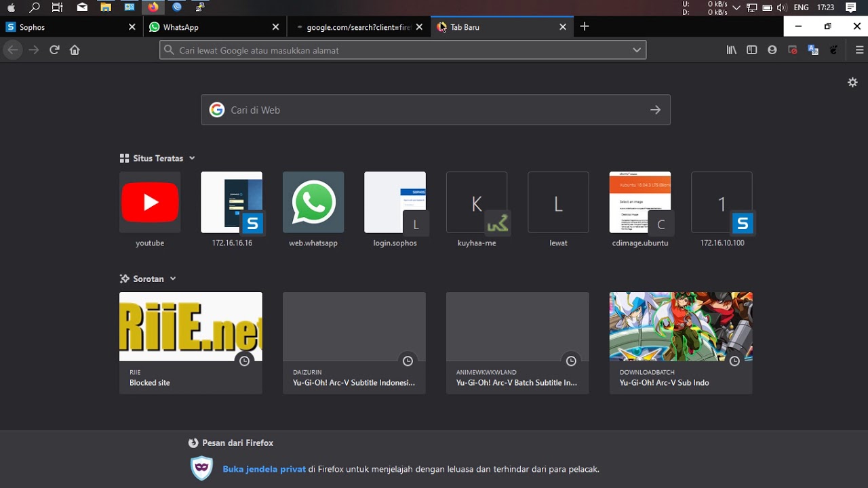Viewport: 868px width, 488px height.
Task: Open the translate extension icon
Action: 812,49
